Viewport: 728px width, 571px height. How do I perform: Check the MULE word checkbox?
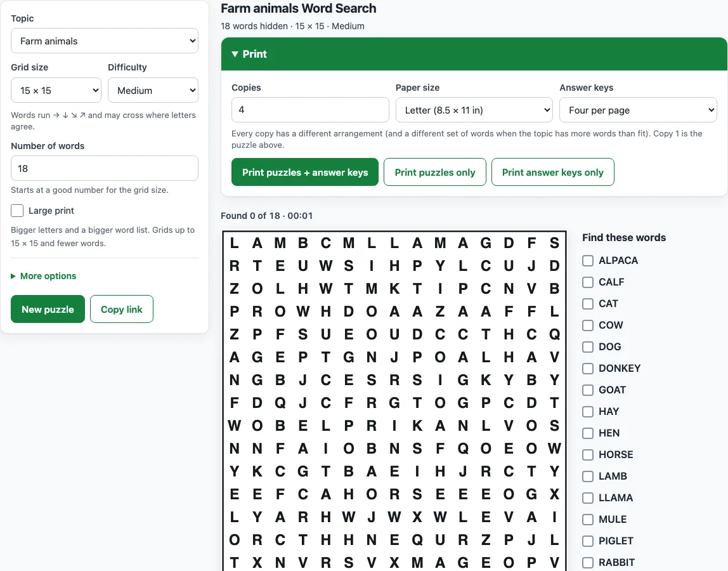[588, 520]
